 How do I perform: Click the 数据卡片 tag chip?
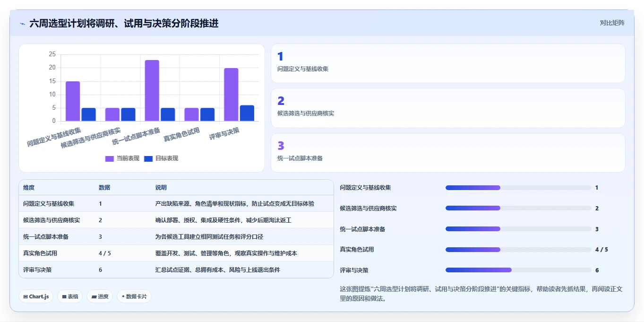coord(134,296)
